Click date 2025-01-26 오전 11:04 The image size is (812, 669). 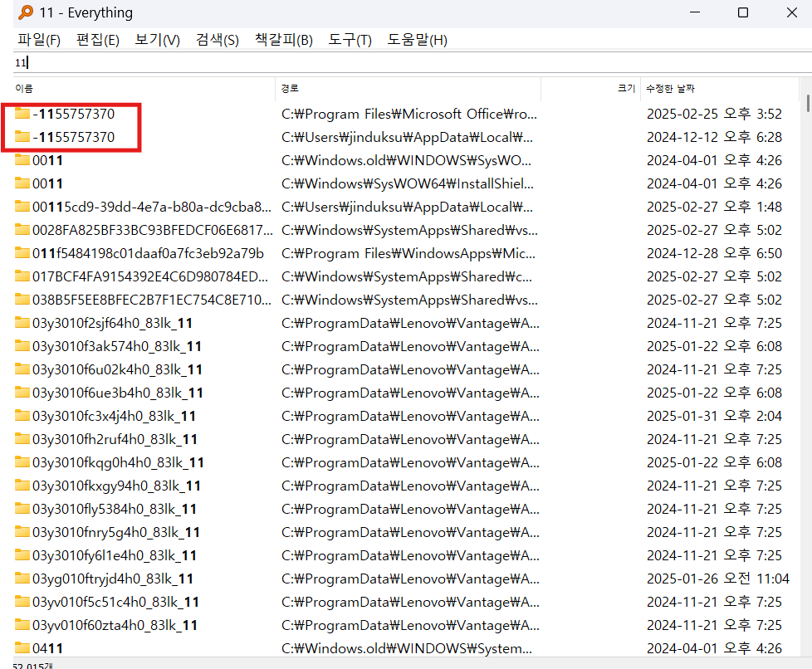click(x=717, y=579)
